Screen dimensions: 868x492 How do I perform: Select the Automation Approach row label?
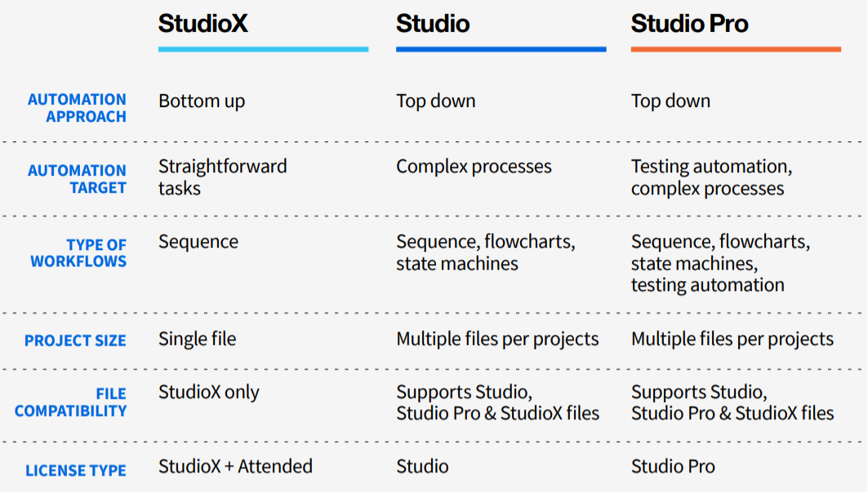click(78, 108)
